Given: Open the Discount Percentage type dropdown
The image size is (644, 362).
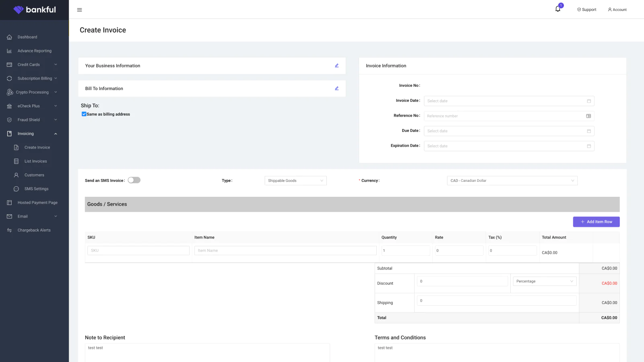Looking at the screenshot, I should coord(544,281).
